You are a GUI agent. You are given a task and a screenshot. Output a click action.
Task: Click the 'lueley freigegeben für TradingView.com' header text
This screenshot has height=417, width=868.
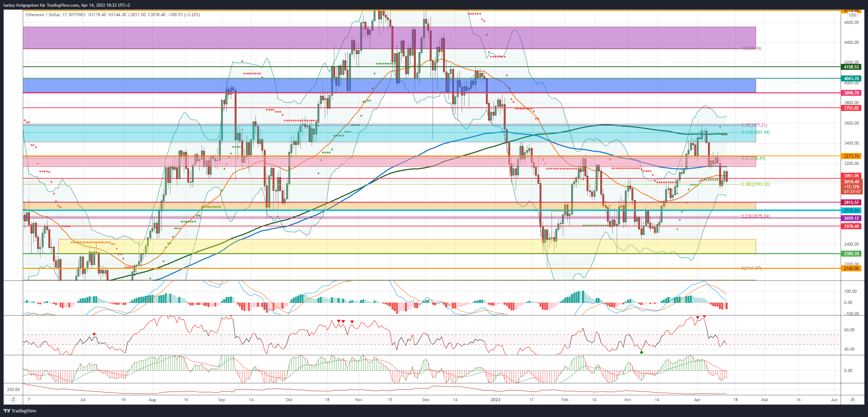41,5
